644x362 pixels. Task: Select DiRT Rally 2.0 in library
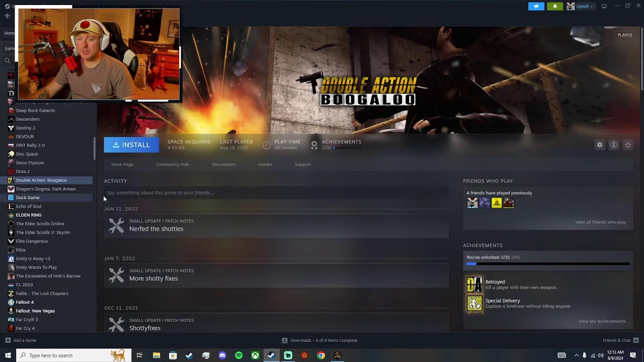(30, 145)
